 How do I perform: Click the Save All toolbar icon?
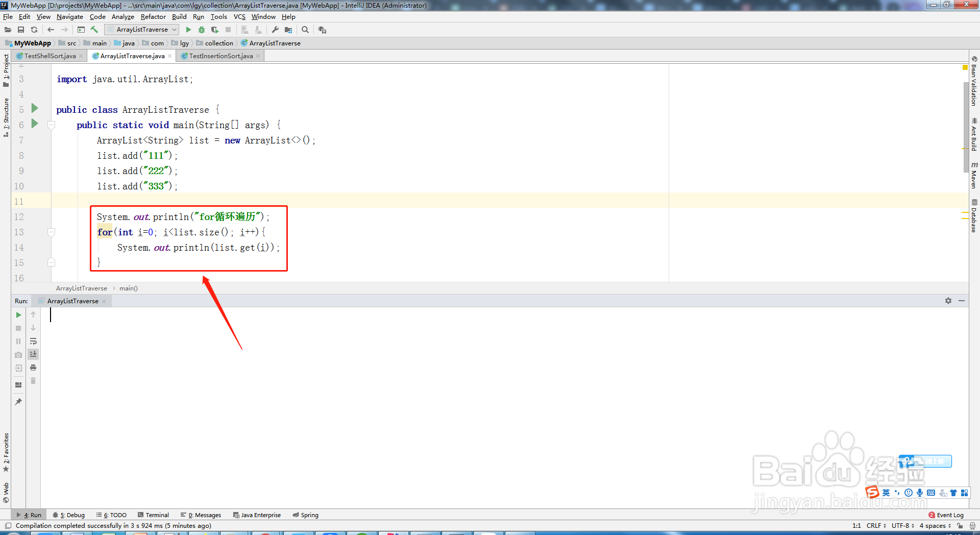click(21, 30)
